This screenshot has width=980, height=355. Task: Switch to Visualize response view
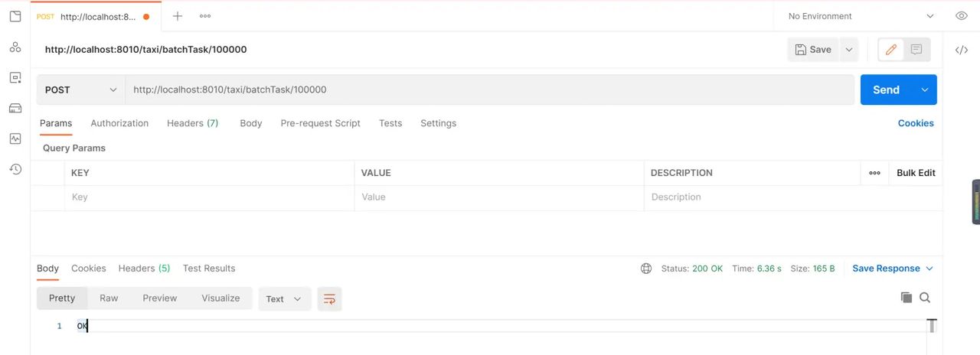(x=220, y=298)
